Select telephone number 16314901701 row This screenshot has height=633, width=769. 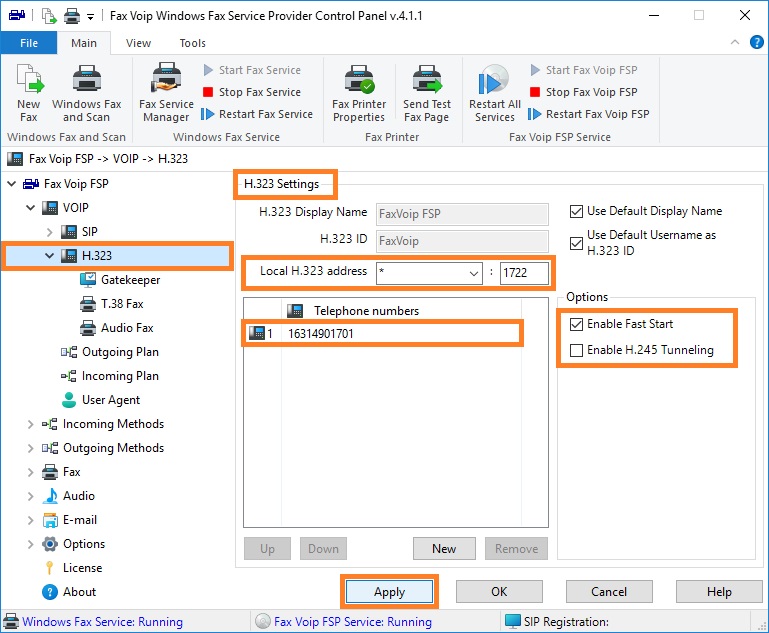click(x=383, y=334)
